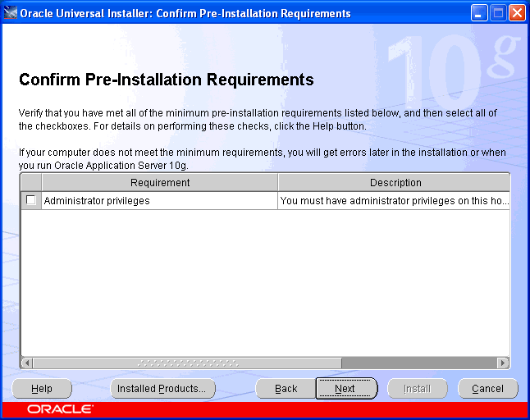Click the Oracle installer title bar icon
This screenshot has width=530, height=420.
10,13
